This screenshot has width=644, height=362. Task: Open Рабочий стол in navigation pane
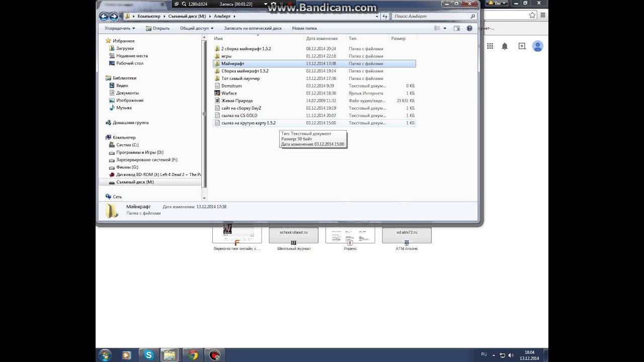[130, 63]
